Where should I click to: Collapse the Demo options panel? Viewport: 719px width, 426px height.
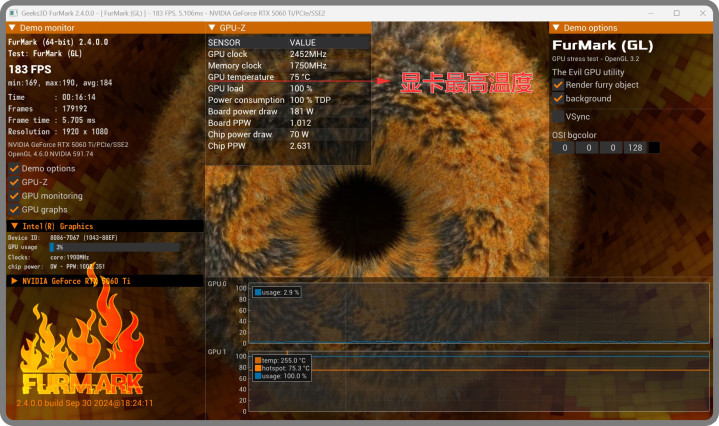click(556, 28)
